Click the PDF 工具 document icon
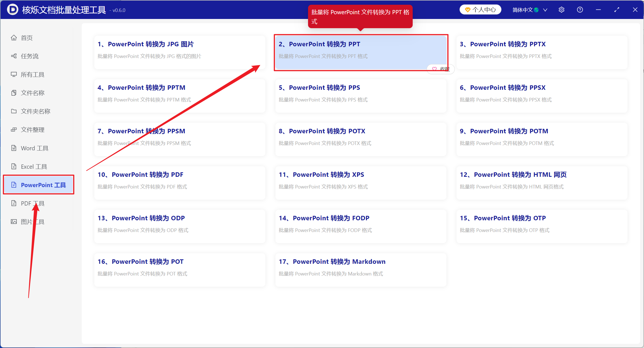The height and width of the screenshot is (348, 644). pyautogui.click(x=14, y=203)
